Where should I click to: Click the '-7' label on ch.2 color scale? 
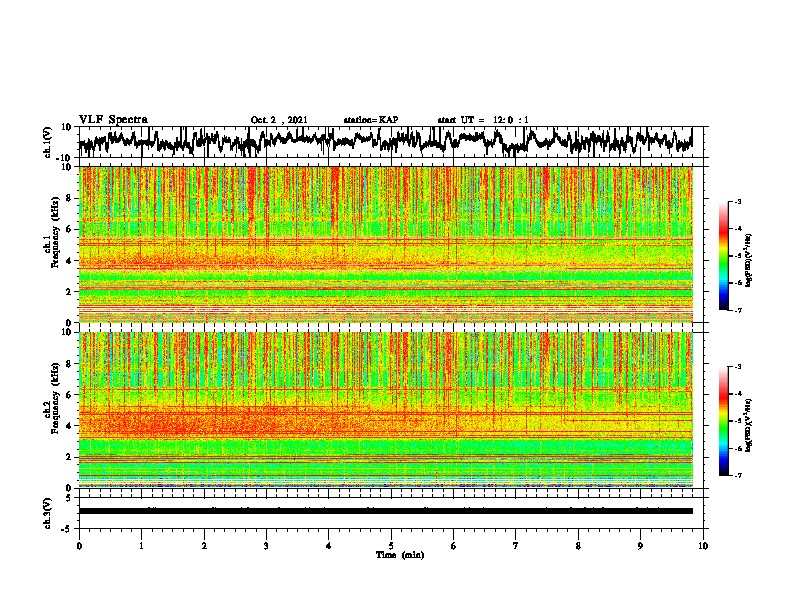pyautogui.click(x=738, y=475)
